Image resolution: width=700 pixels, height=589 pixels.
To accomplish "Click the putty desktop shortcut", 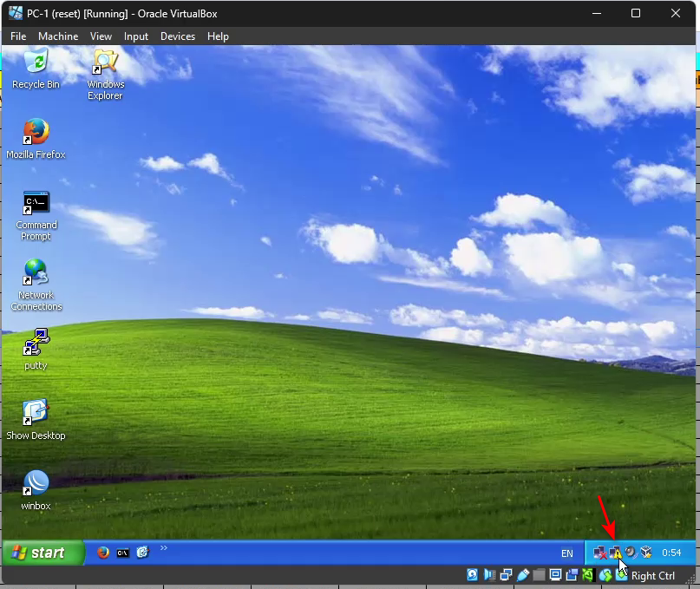I will 36,344.
